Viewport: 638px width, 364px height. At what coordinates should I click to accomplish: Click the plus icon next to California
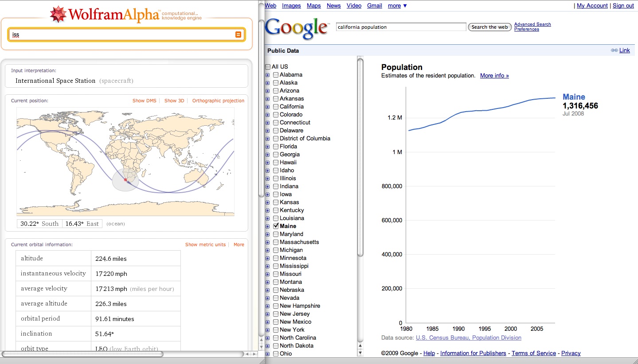click(267, 107)
